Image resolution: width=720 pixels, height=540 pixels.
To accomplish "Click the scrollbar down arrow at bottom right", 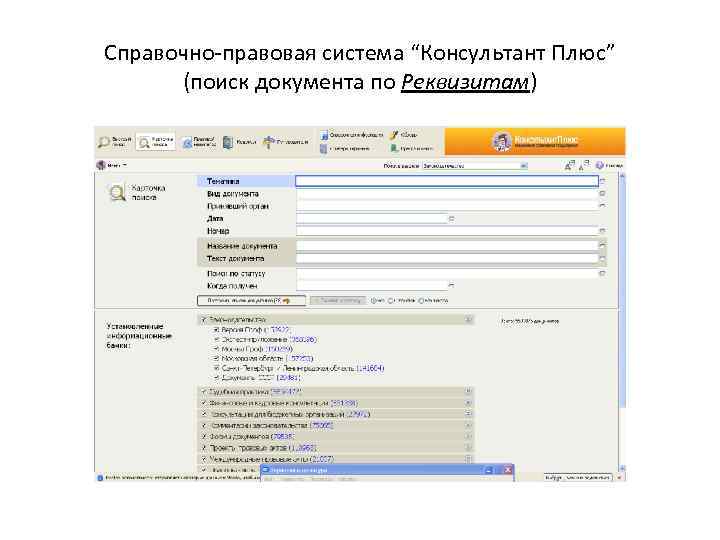I will click(x=622, y=468).
